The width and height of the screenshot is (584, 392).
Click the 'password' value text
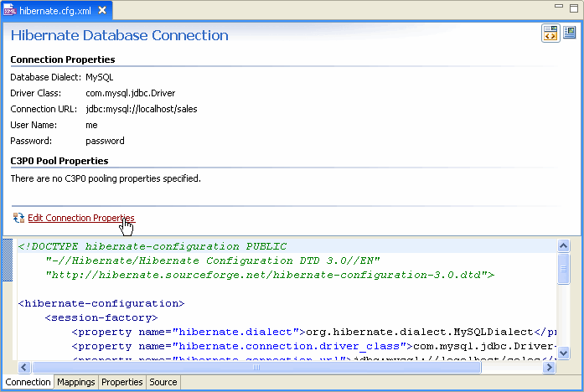click(105, 141)
